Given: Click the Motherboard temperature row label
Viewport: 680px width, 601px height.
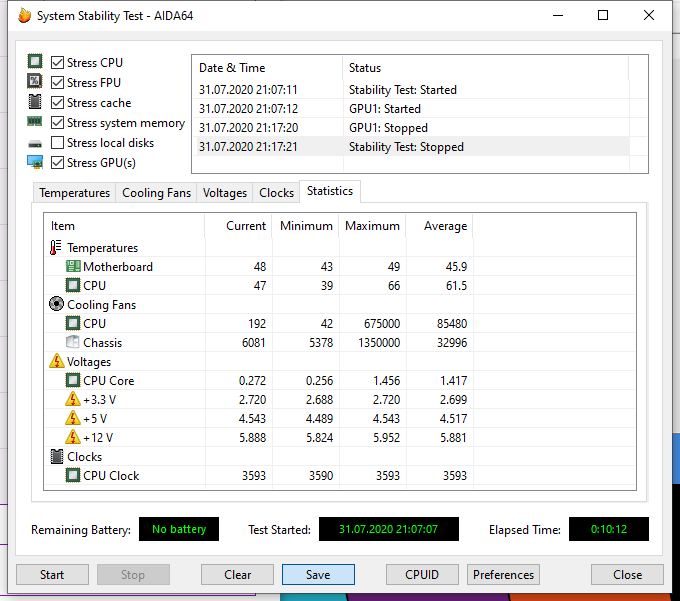Looking at the screenshot, I should click(118, 267).
